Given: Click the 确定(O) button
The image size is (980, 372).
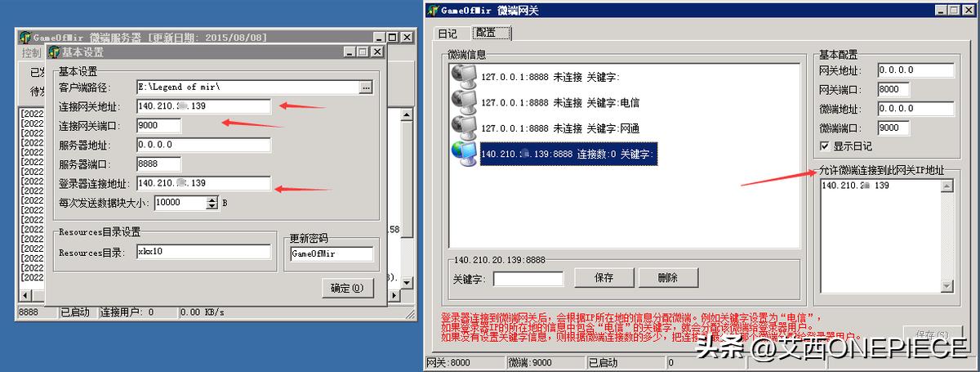Looking at the screenshot, I should (348, 288).
